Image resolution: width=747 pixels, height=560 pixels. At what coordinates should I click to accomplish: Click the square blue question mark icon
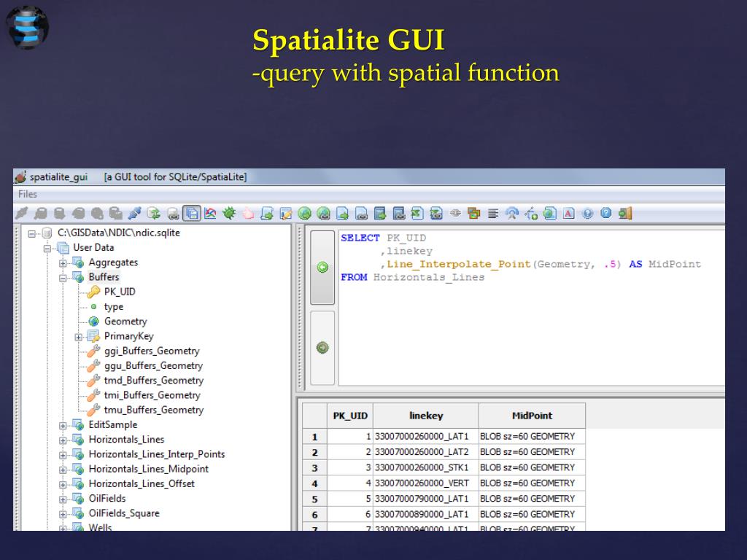point(606,214)
